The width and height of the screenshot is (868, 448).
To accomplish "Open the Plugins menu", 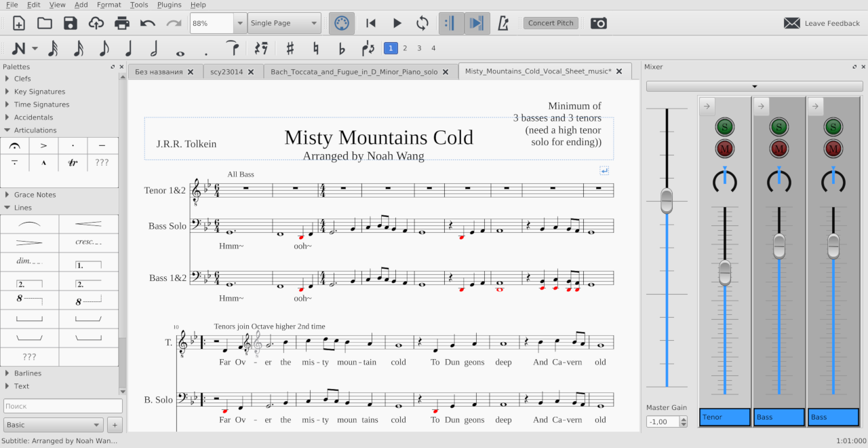I will click(170, 5).
